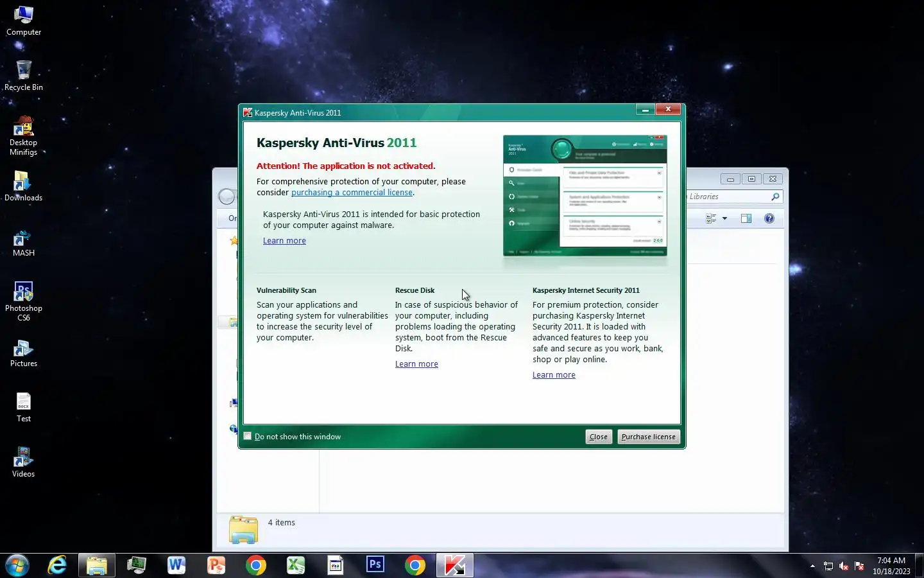Open the Chrome icon between PowerPoint and Excel
Viewport: 924px width, 578px height.
(256, 565)
